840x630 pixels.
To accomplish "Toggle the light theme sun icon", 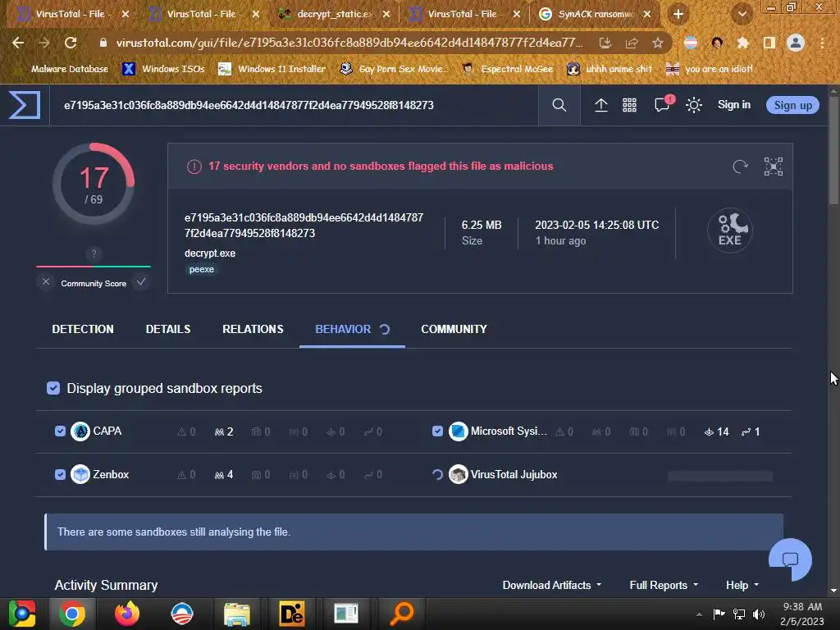I will [x=694, y=105].
